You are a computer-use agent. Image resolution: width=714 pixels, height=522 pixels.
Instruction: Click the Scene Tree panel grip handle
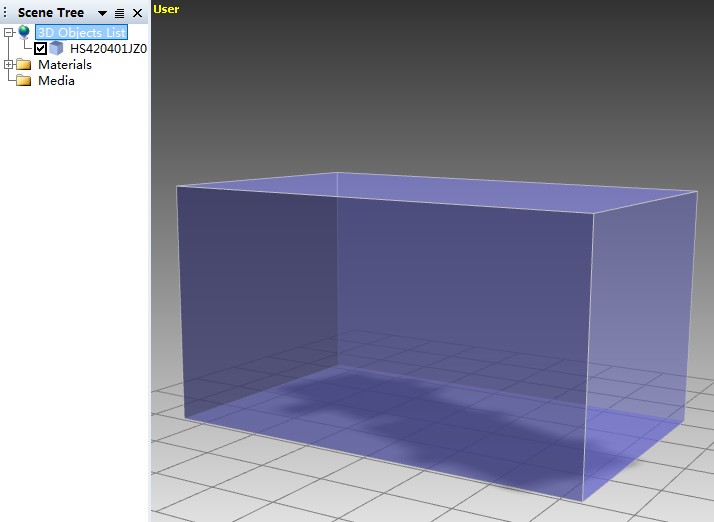[x=5, y=12]
